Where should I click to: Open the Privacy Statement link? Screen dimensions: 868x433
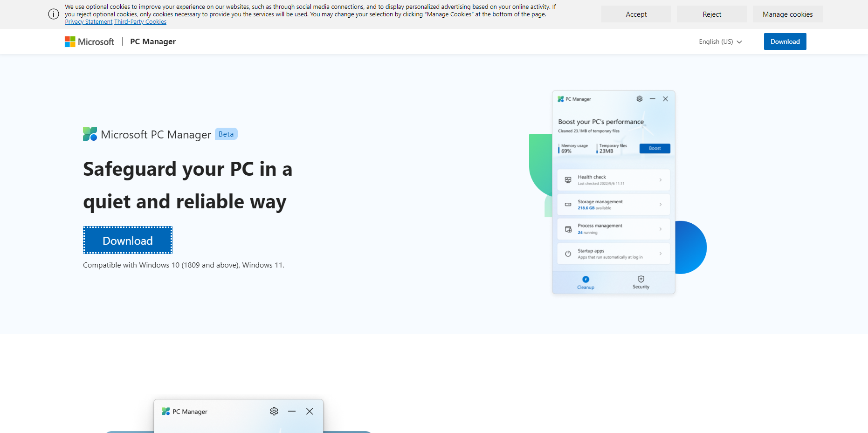click(89, 22)
